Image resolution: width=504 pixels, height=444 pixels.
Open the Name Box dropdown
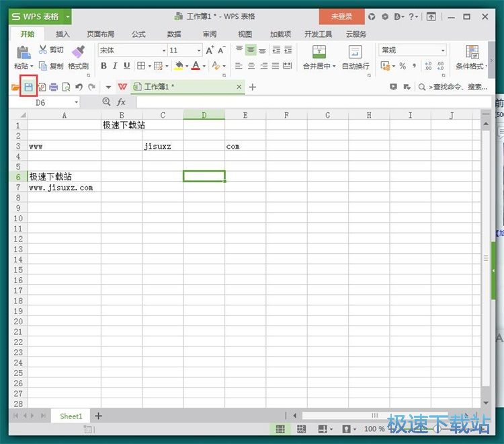77,102
